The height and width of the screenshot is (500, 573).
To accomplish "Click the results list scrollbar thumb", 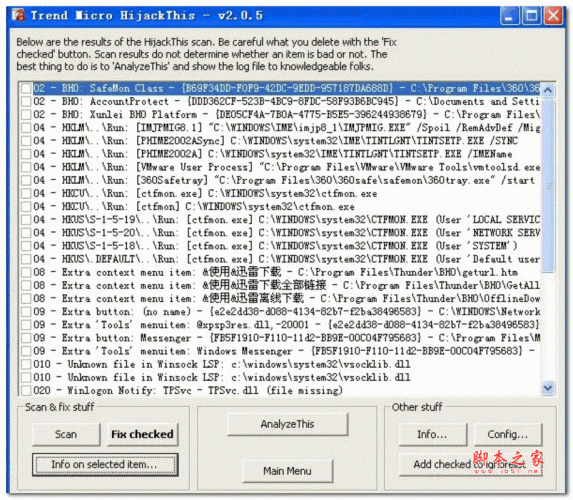I will pos(547,185).
